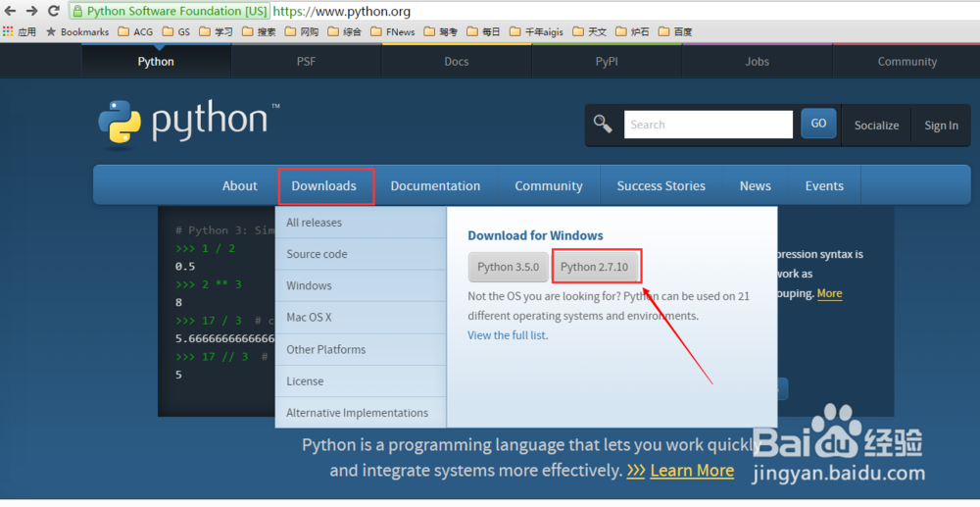Open the Downloads navigation menu
The width and height of the screenshot is (980, 507).
click(323, 185)
